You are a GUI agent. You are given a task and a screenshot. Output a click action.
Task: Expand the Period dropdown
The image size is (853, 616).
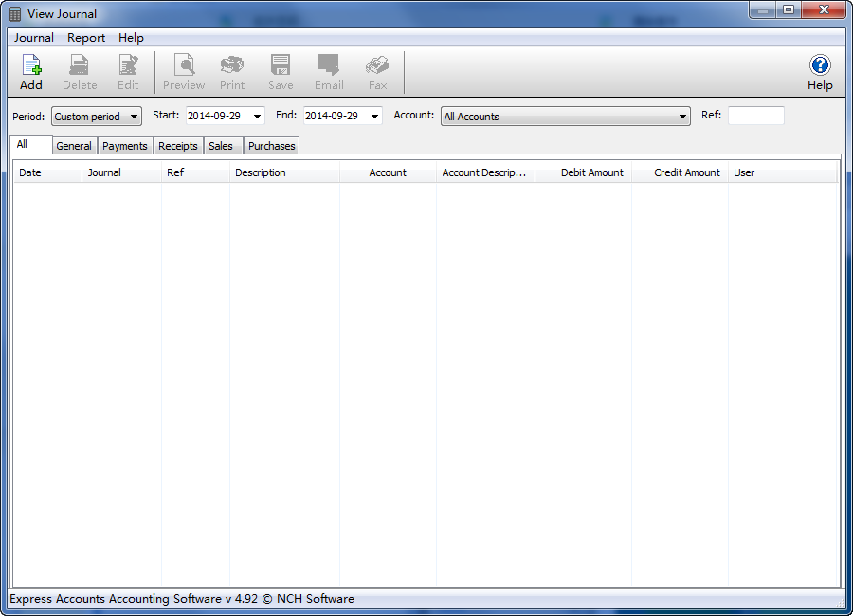click(x=97, y=116)
